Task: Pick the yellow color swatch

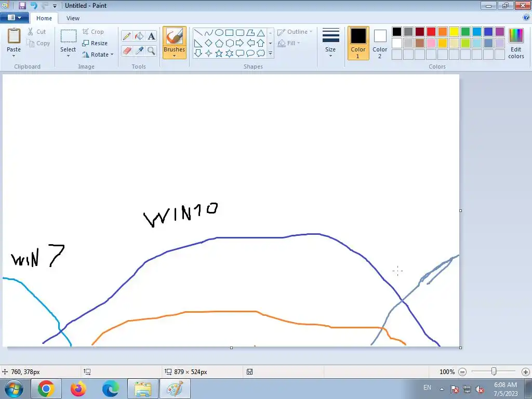Action: [x=454, y=32]
